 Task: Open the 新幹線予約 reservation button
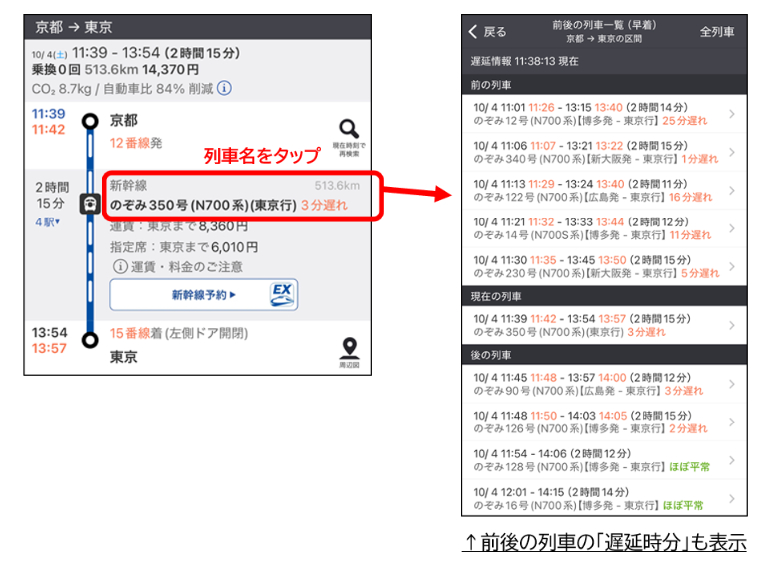point(204,295)
